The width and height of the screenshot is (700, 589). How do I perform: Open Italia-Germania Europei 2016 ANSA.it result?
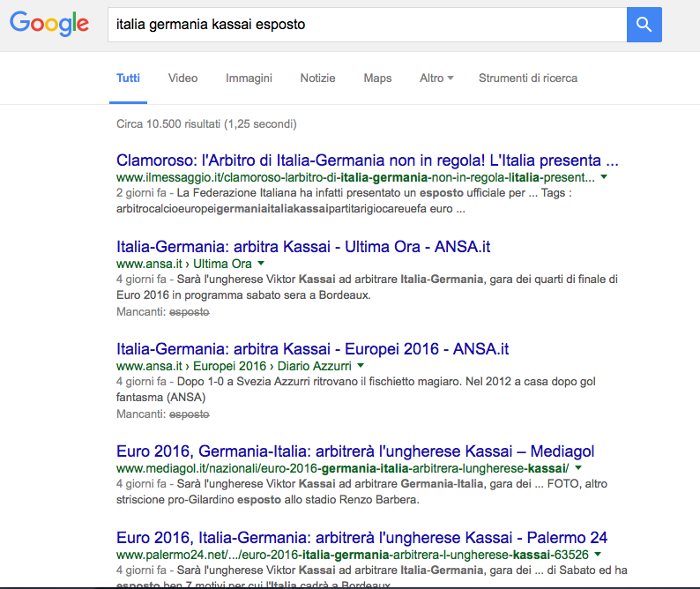click(312, 349)
